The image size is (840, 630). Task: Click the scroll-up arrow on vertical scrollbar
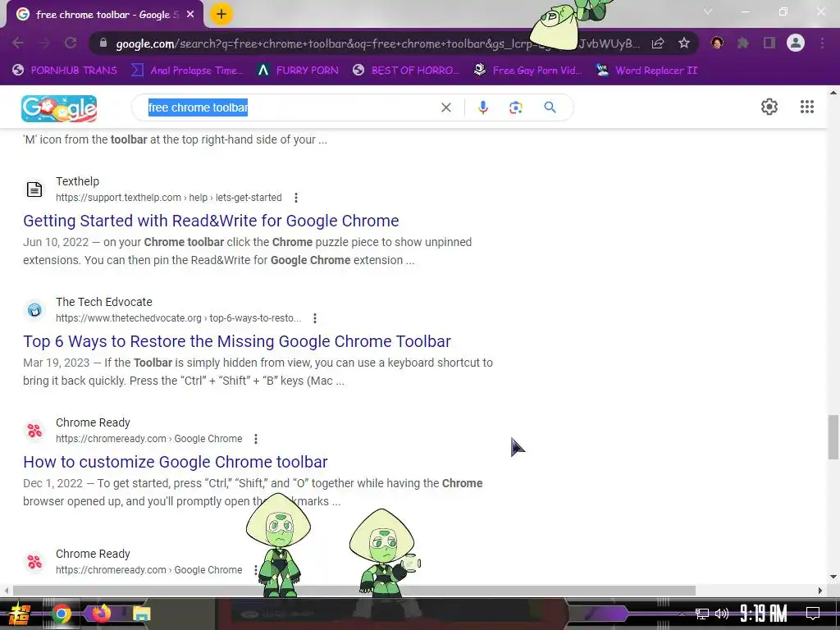[833, 93]
